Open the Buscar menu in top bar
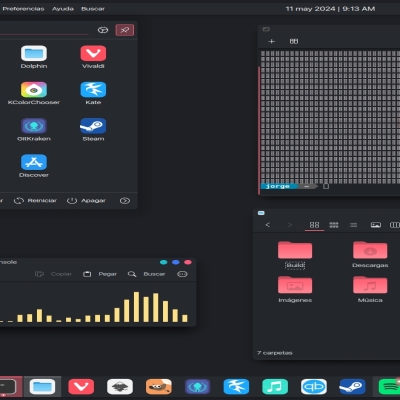 (x=93, y=9)
